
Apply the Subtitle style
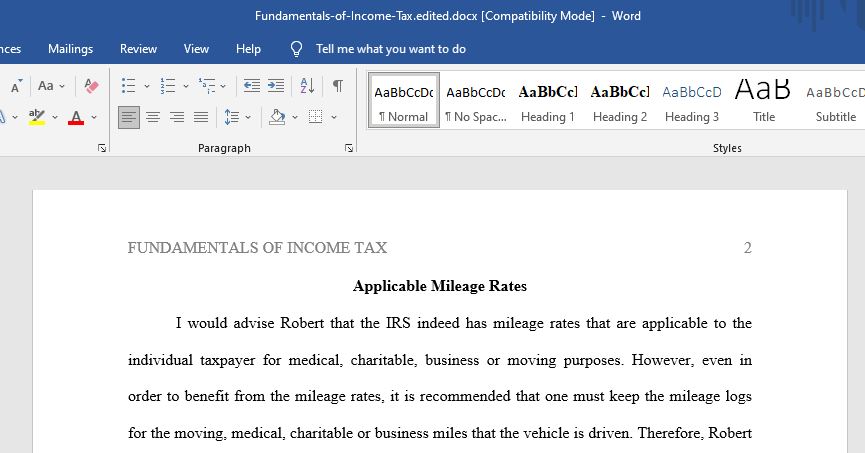click(835, 100)
